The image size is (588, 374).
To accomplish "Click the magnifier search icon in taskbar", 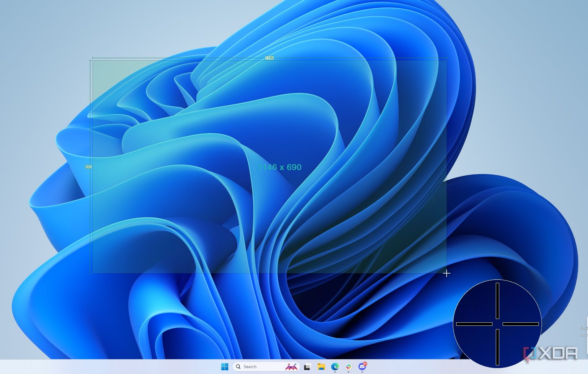I will coord(238,367).
